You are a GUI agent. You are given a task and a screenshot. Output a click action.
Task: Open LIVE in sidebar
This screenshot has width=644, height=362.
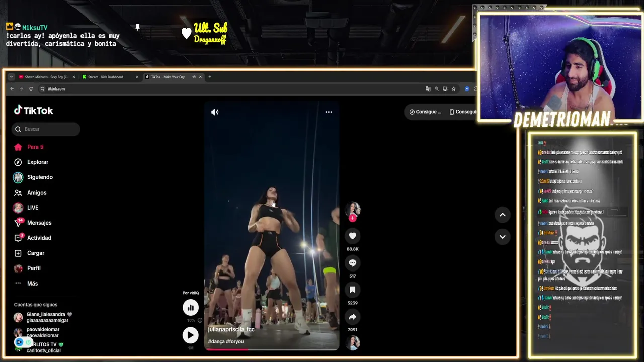[x=26, y=208]
